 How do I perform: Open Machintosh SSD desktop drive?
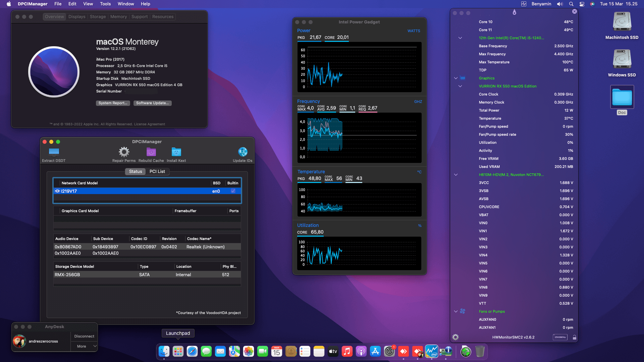[x=622, y=22]
